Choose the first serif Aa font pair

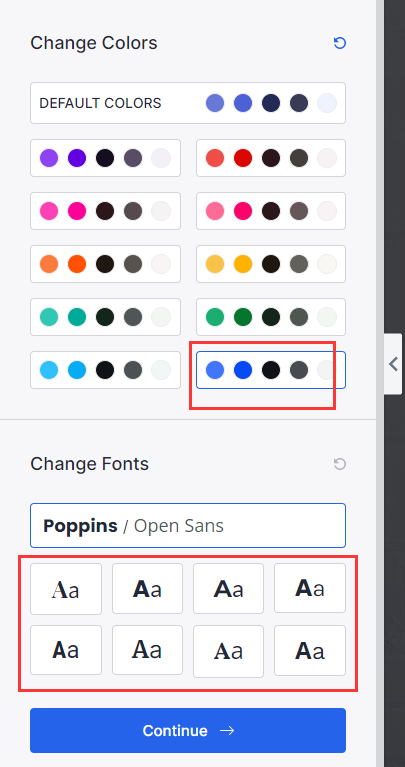tap(66, 589)
